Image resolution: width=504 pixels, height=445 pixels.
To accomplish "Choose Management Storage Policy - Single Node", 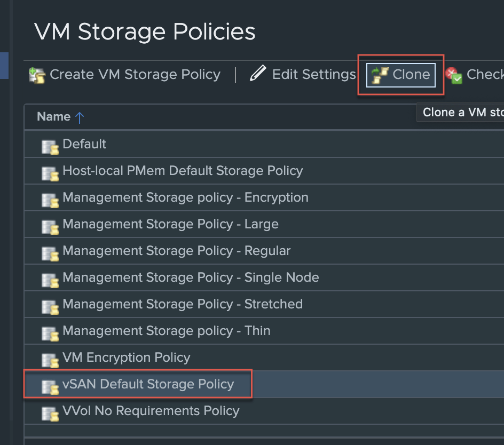I will click(191, 277).
